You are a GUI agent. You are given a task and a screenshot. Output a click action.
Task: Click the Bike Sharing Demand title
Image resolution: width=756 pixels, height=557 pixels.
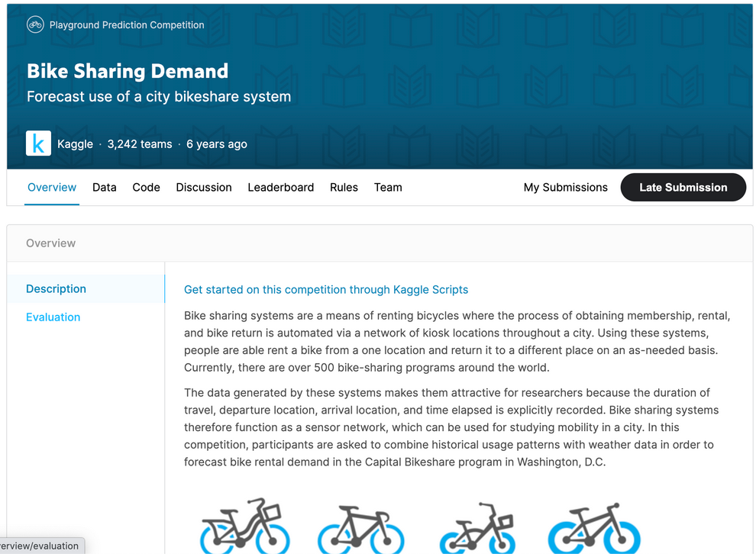(128, 71)
